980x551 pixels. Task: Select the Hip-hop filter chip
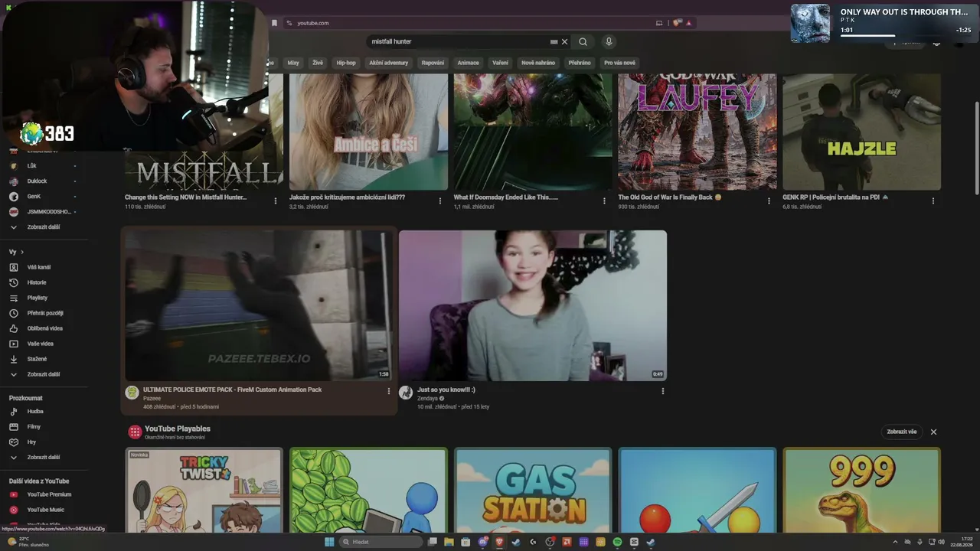pos(346,63)
